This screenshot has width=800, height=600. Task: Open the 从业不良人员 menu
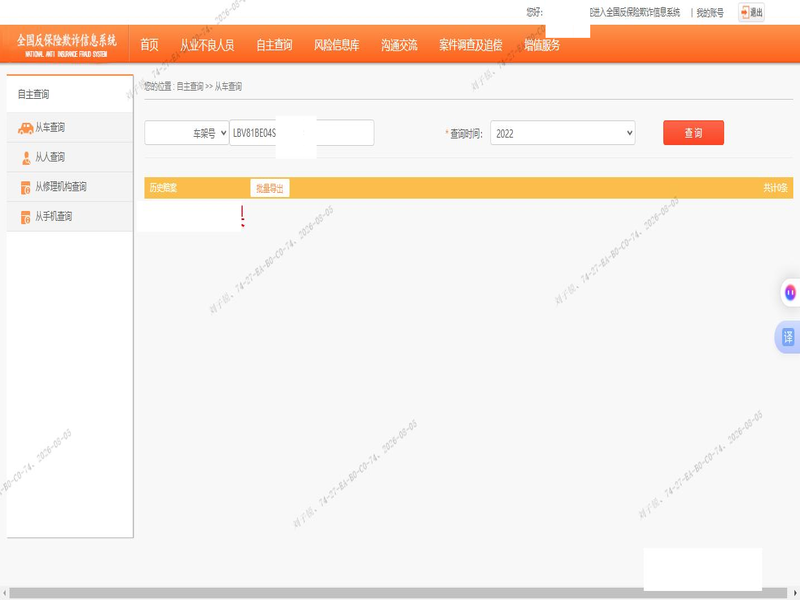click(x=207, y=45)
